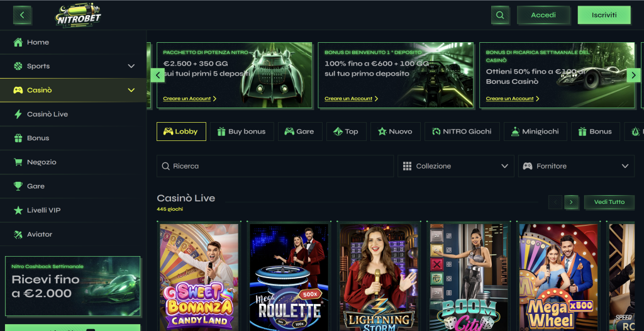The height and width of the screenshot is (331, 644).
Task: Click the Collezione grid icon
Action: (407, 166)
